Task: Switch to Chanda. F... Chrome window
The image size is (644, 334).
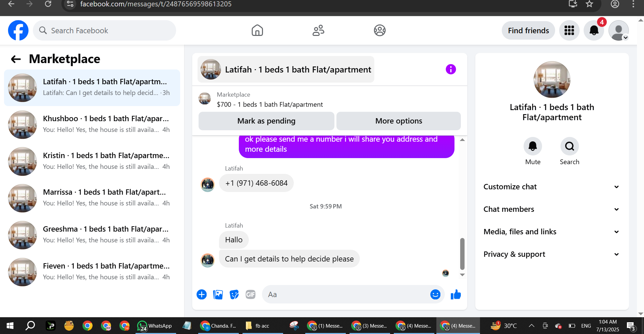Action: [218, 326]
